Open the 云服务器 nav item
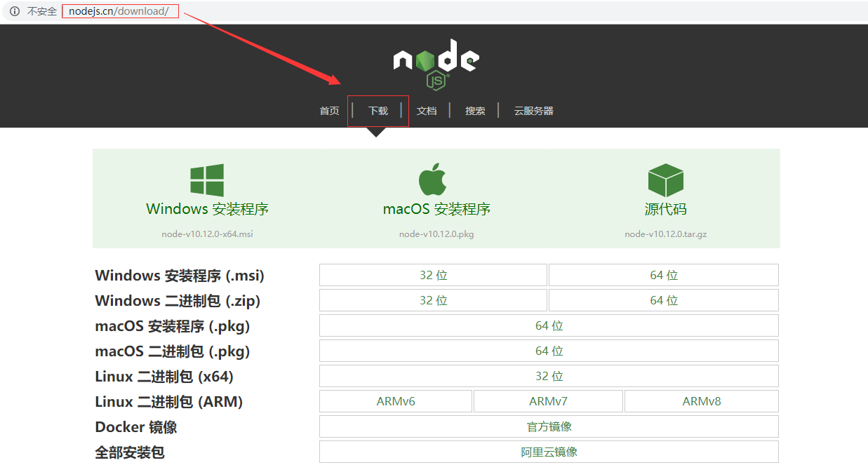This screenshot has height=465, width=868. tap(533, 111)
